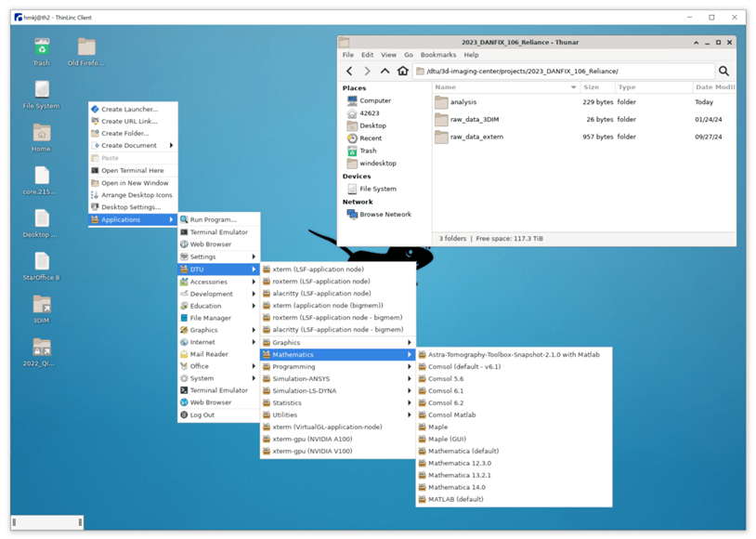Choose Desktop Settings entry
This screenshot has height=539, width=756.
(x=133, y=207)
